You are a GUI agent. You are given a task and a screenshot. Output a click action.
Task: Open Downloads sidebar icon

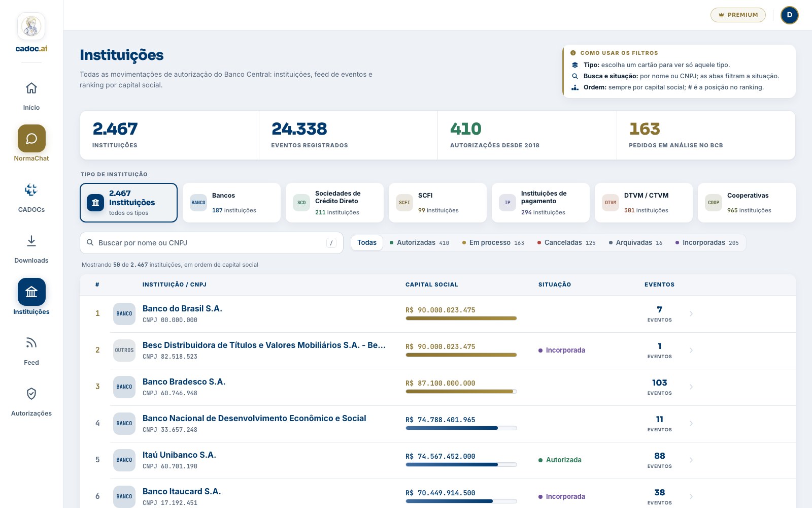pyautogui.click(x=31, y=241)
